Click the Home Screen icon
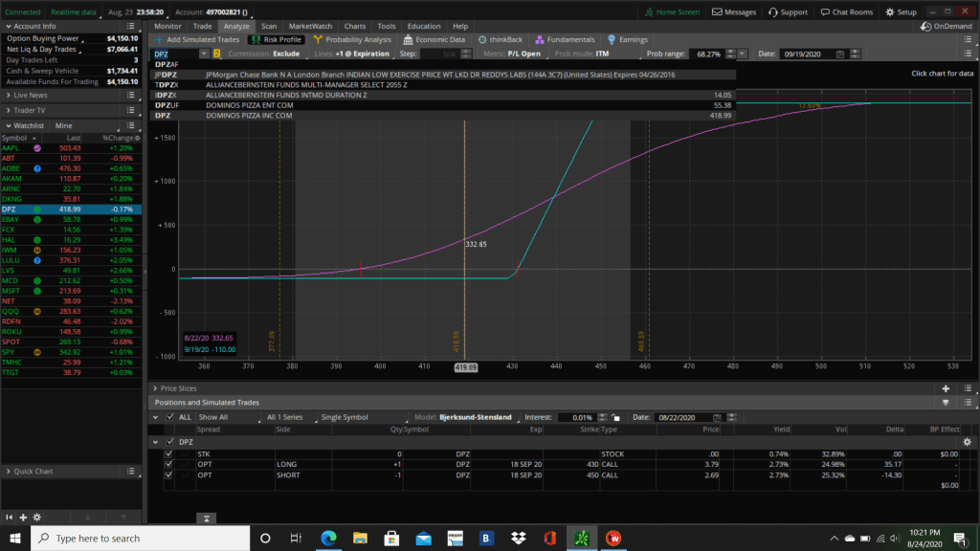Viewport: 980px width, 551px height. [648, 12]
